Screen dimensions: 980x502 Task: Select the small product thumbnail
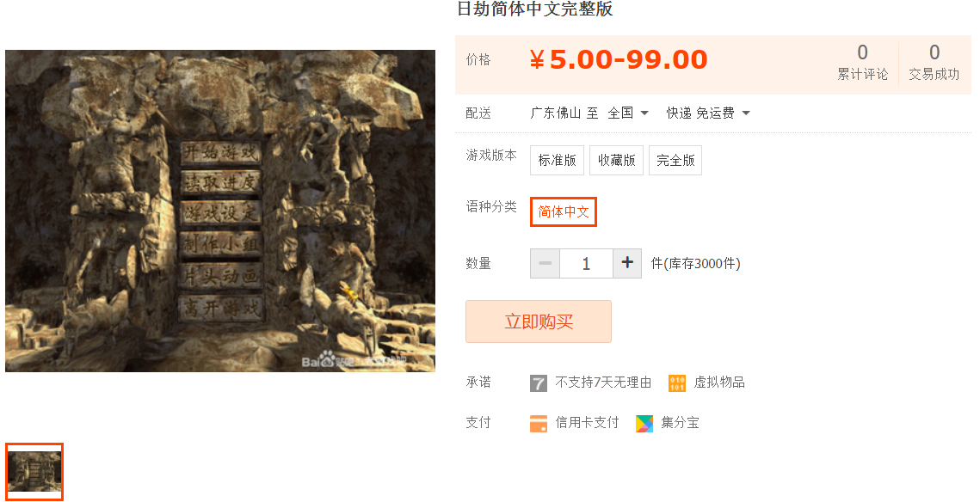point(34,472)
